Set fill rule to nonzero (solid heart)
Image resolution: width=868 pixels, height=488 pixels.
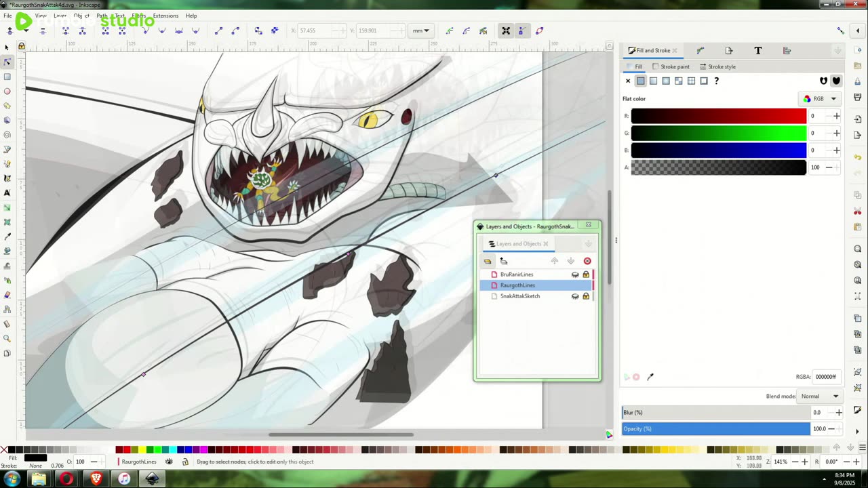click(836, 81)
